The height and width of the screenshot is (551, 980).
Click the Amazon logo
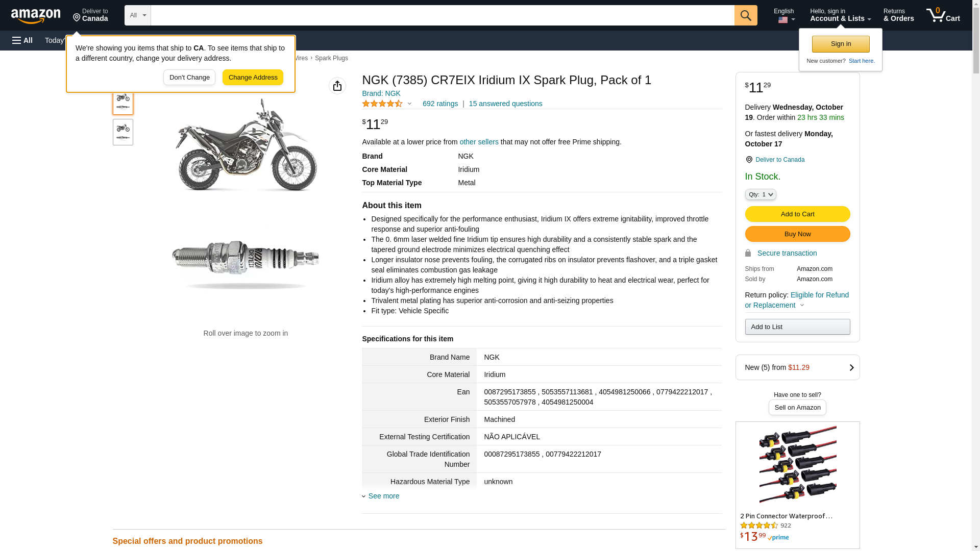click(x=36, y=16)
